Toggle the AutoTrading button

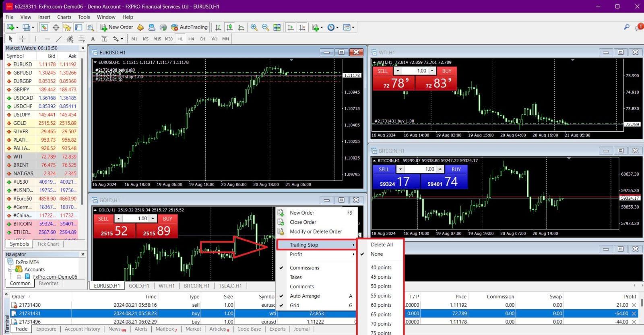click(x=189, y=27)
